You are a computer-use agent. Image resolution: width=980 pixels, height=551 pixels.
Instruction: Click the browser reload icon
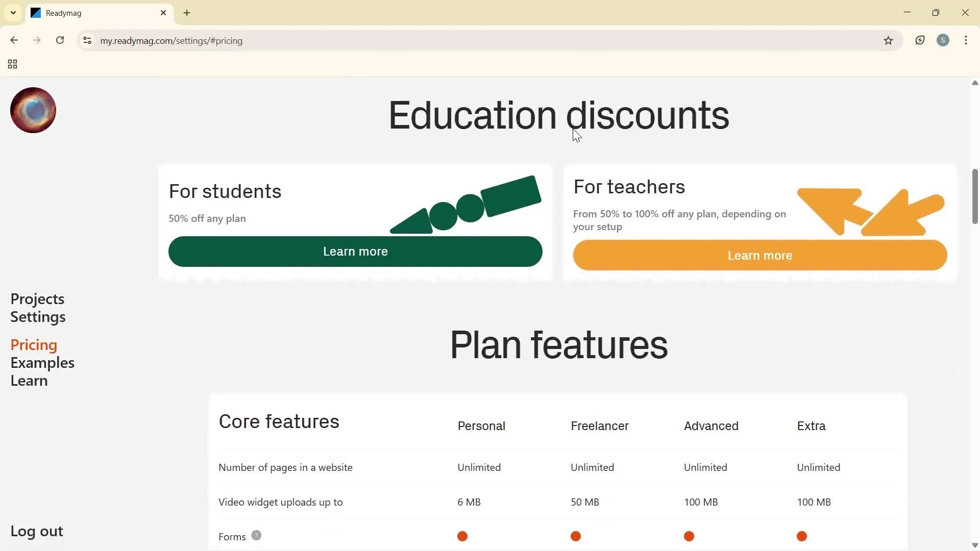[60, 41]
